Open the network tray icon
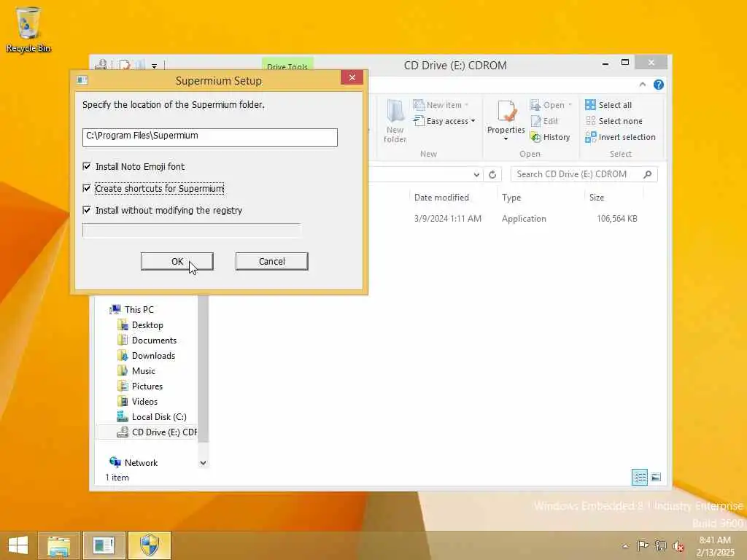747x560 pixels. [660, 545]
